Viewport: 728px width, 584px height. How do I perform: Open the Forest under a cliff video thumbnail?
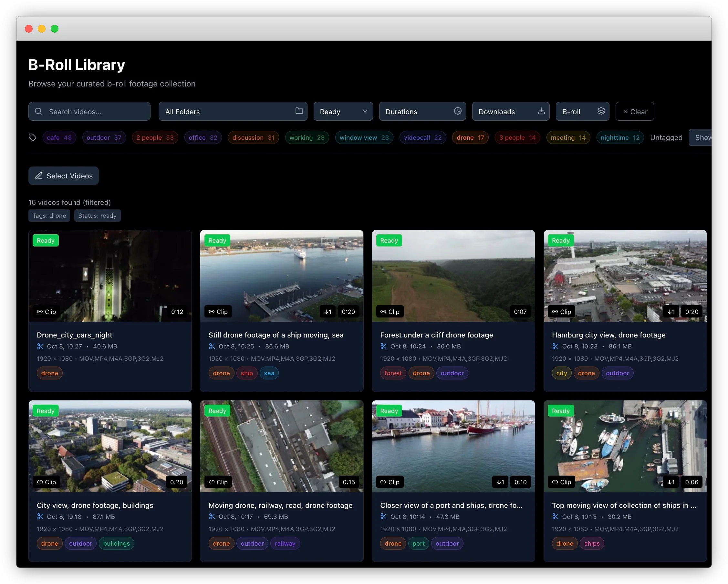click(453, 276)
